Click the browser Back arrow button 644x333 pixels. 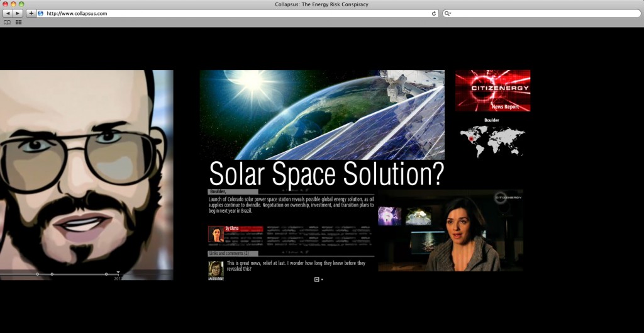[x=8, y=13]
